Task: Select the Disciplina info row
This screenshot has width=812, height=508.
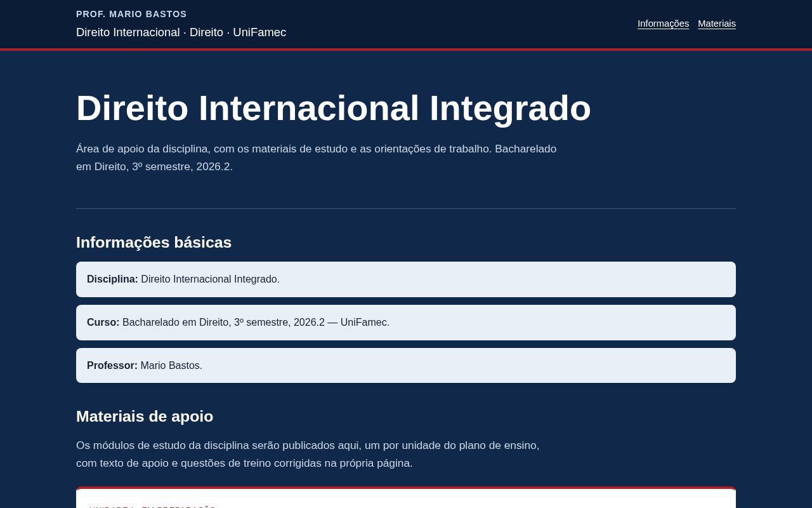Action: 406,279
